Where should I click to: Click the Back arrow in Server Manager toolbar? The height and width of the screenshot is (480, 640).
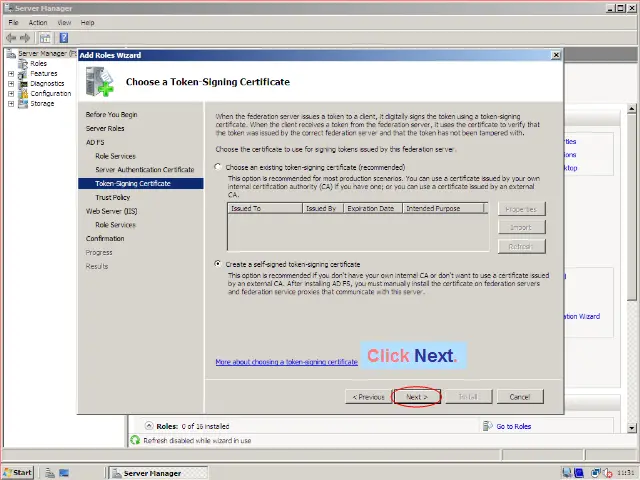[11, 38]
